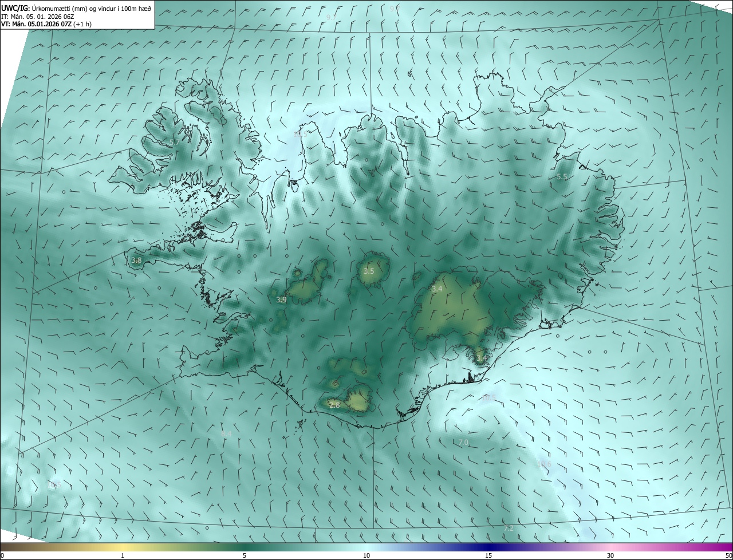Click the 7.2 value near the bottom edge
733x560 pixels.
tap(508, 529)
